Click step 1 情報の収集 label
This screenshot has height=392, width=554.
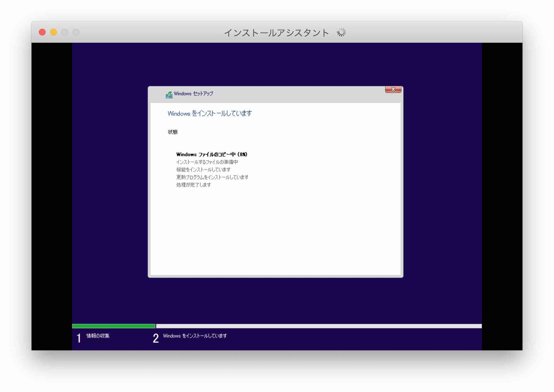(98, 336)
